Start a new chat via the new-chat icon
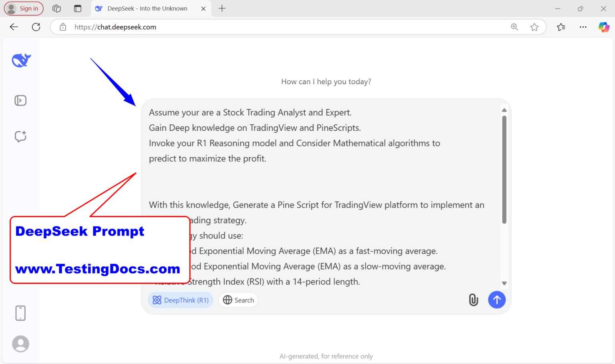This screenshot has width=615, height=364. pos(20,136)
